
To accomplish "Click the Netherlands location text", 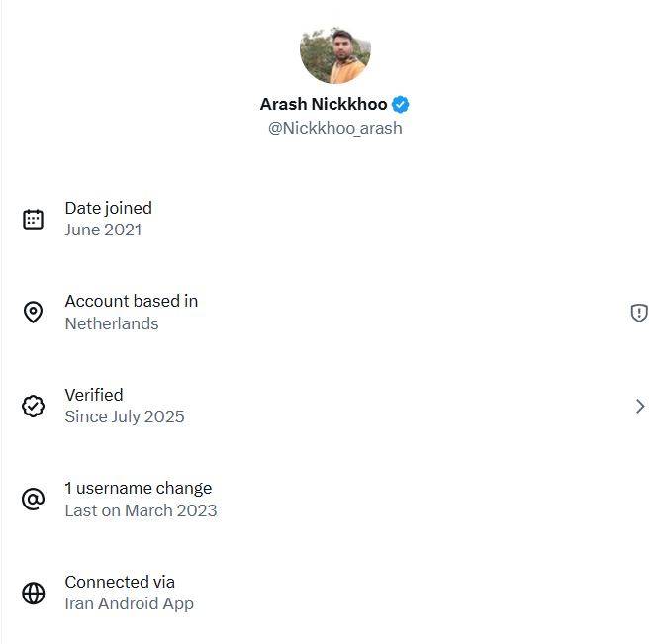I will [112, 323].
